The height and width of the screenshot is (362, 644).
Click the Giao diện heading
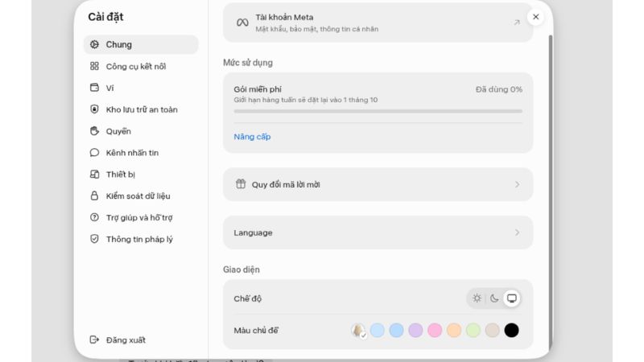click(241, 269)
